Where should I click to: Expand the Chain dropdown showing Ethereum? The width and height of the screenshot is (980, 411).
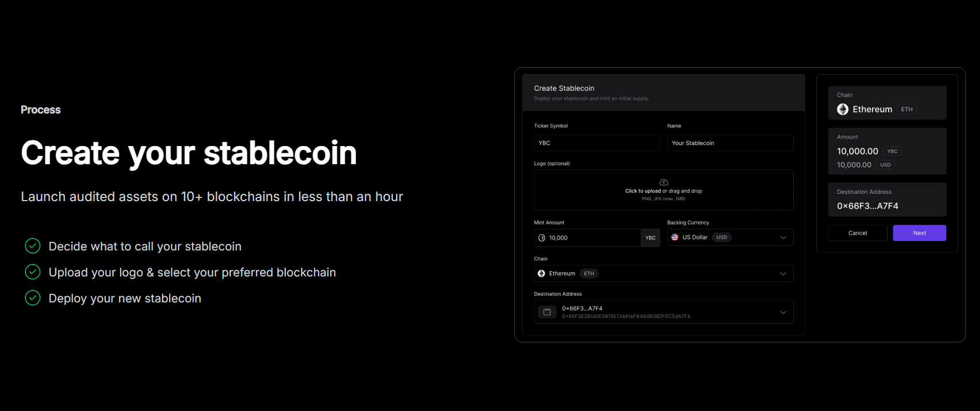(x=783, y=273)
